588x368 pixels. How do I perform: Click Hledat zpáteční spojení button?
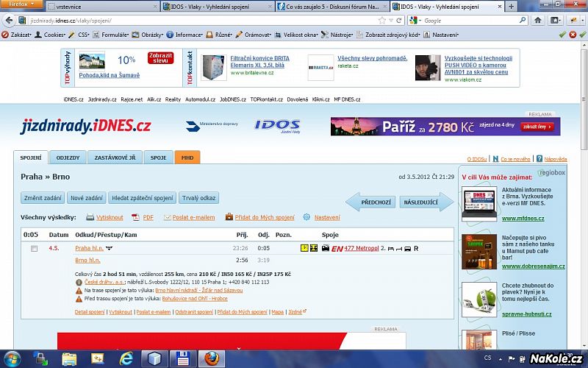[143, 198]
